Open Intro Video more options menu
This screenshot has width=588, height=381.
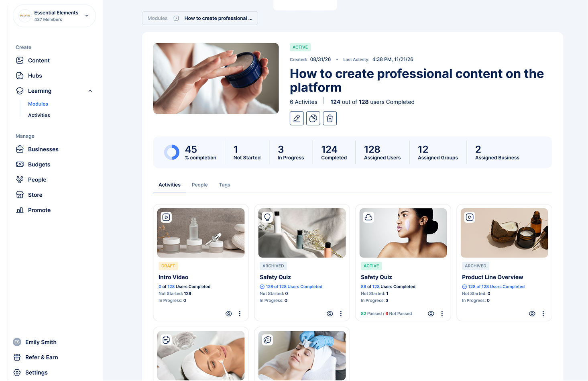coord(240,314)
